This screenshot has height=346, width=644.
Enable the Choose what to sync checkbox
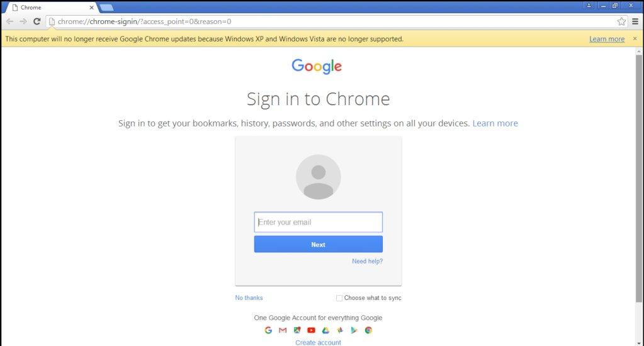click(x=339, y=298)
